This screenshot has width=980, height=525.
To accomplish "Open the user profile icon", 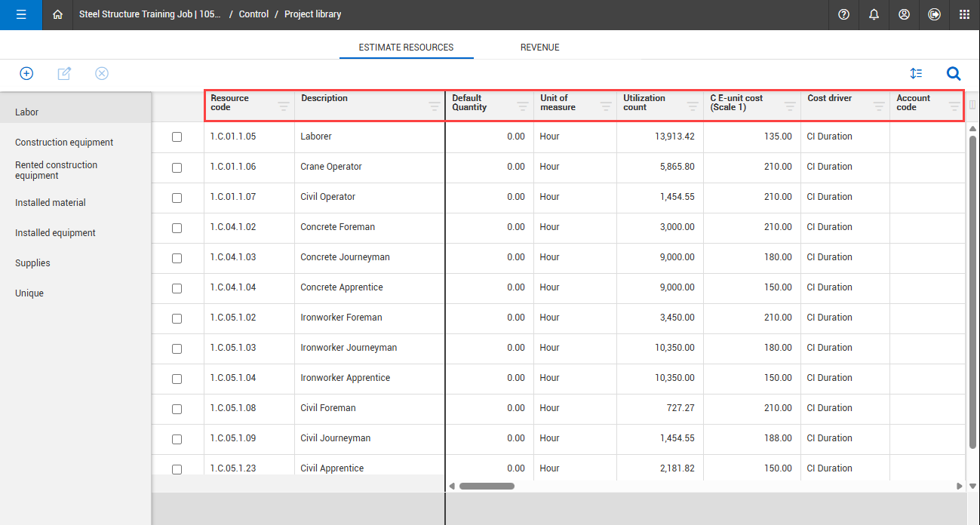I will coord(904,14).
